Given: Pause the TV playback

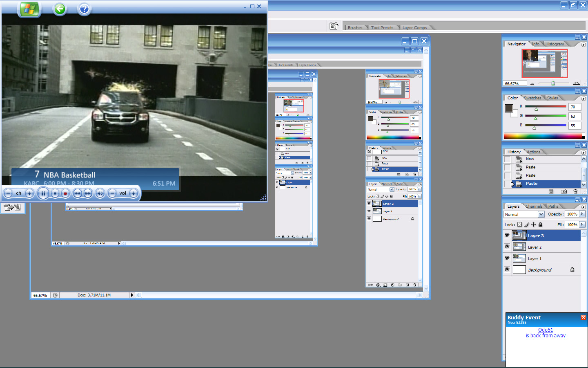Looking at the screenshot, I should coord(43,193).
